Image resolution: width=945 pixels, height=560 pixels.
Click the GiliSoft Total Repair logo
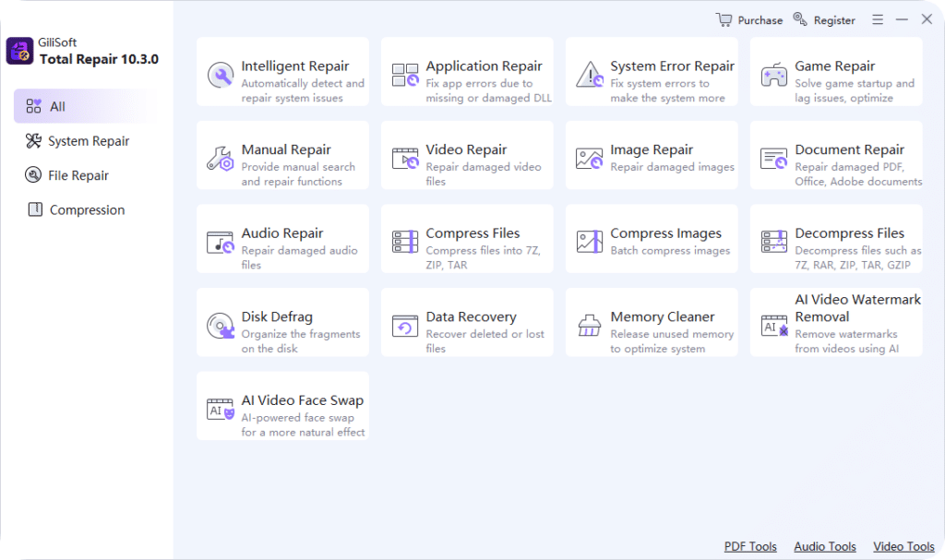[20, 52]
